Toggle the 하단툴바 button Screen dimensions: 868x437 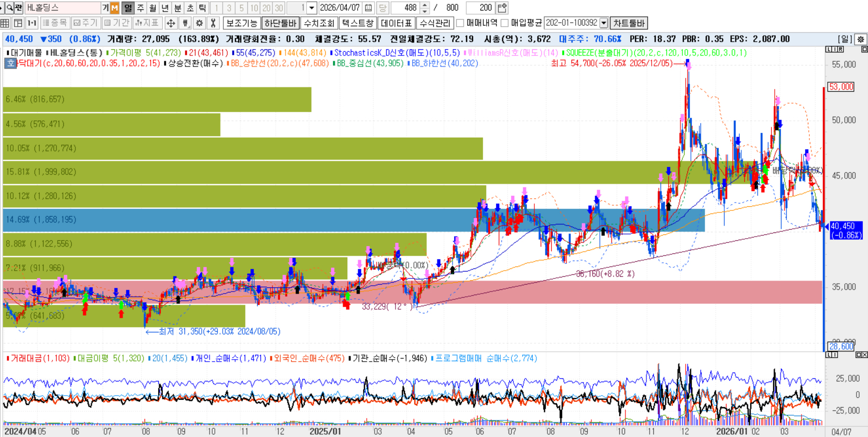[280, 23]
